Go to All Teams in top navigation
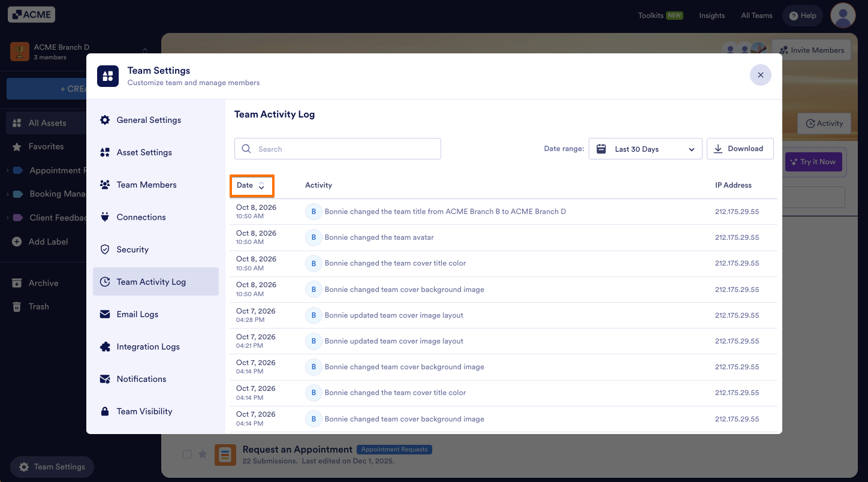This screenshot has width=868, height=482. pyautogui.click(x=757, y=16)
